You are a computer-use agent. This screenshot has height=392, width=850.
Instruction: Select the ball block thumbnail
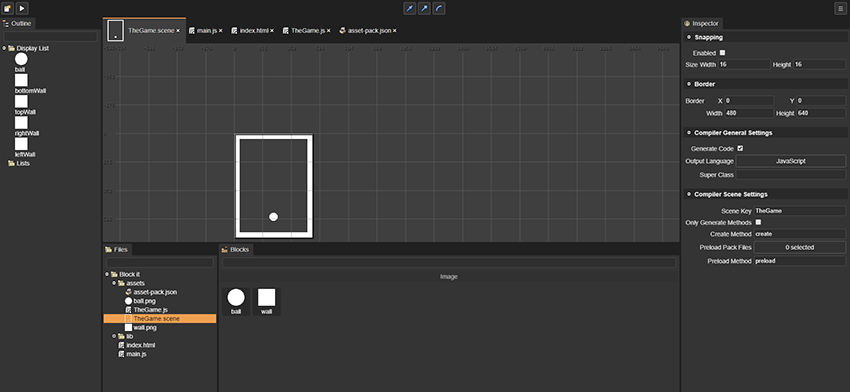click(x=236, y=301)
